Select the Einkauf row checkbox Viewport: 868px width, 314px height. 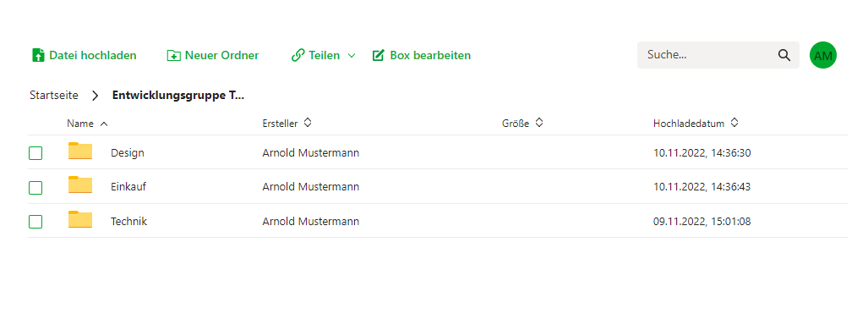(x=35, y=188)
